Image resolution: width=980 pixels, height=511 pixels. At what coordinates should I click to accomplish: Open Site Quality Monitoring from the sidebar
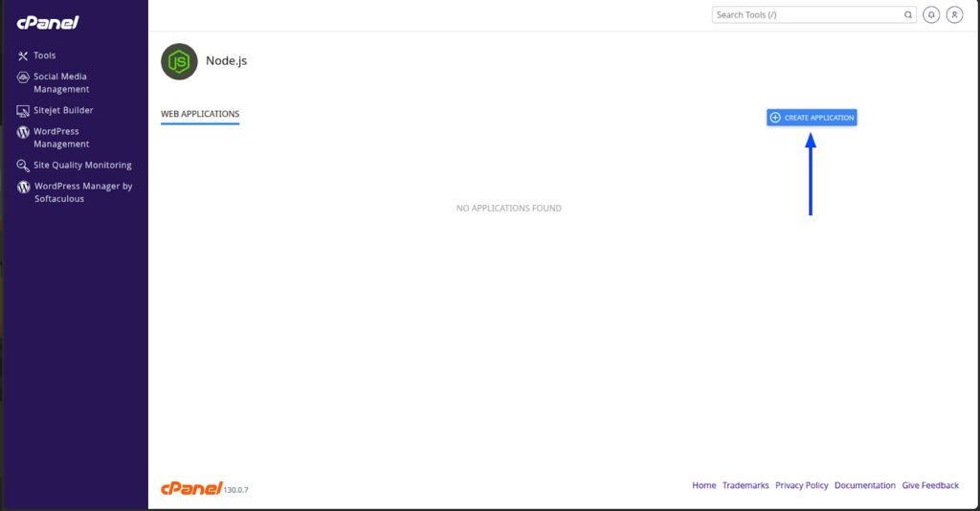82,165
